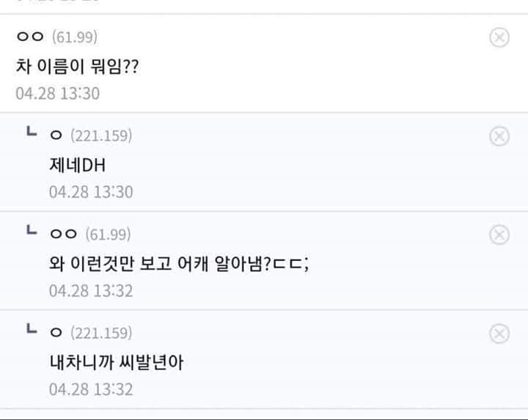Remove the '제네DH' reply using its X icon
This screenshot has width=528, height=420.
(x=499, y=136)
